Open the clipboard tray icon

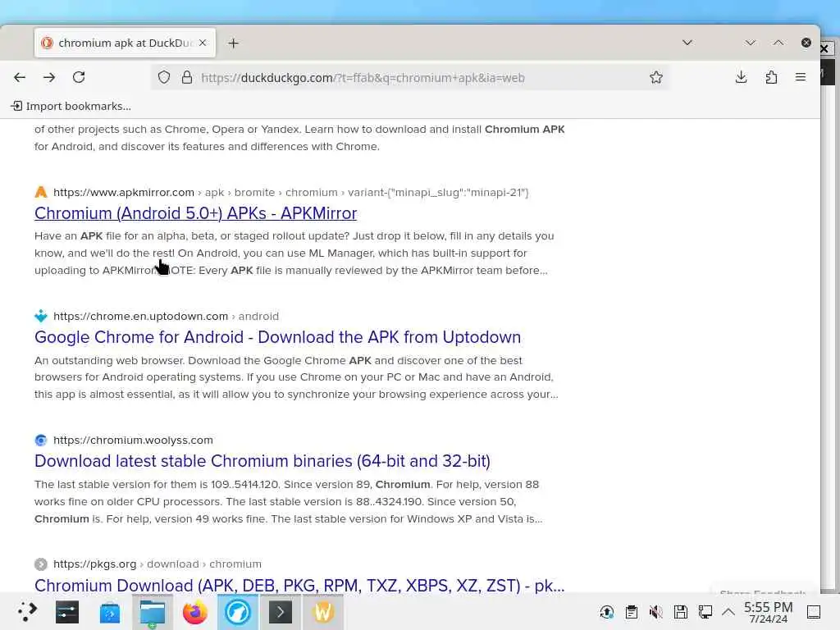(632, 612)
